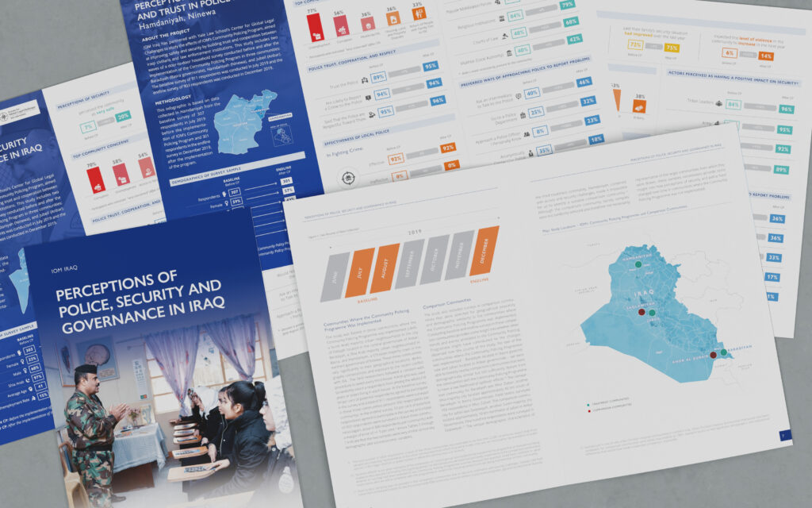The height and width of the screenshot is (508, 812).
Task: Select the orange DECEMBER endline block
Action: point(483,252)
